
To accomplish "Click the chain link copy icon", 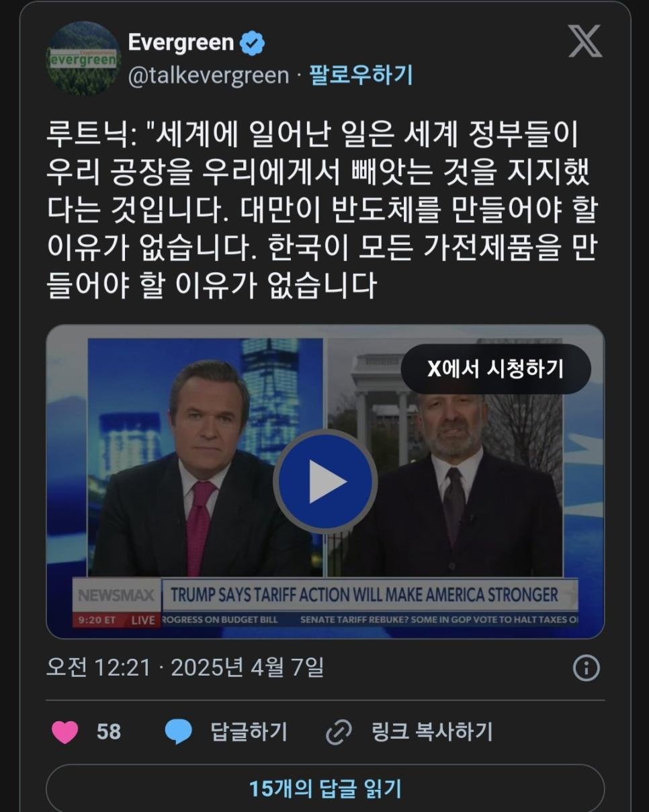I will [x=338, y=732].
